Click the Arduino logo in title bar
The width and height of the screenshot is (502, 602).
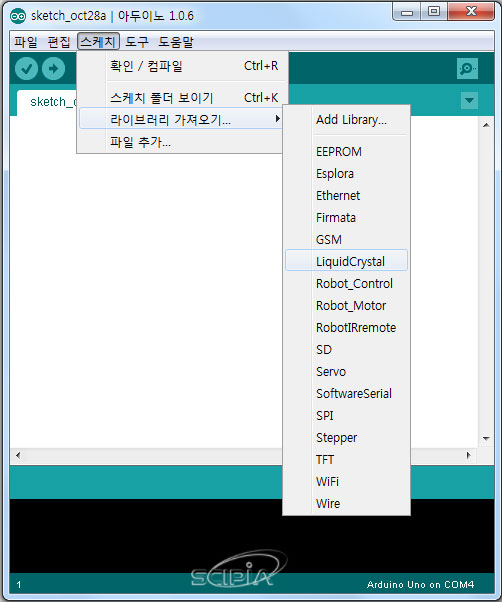pos(18,16)
